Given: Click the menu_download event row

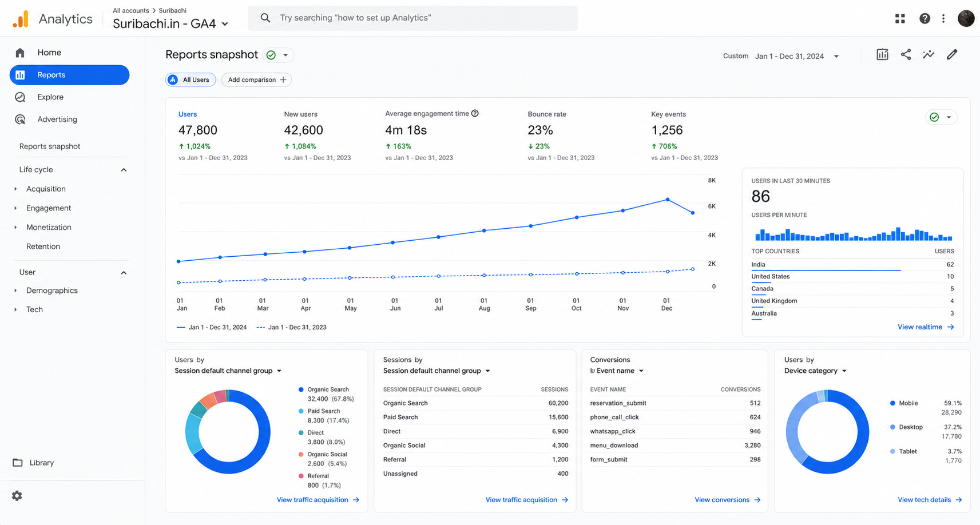Looking at the screenshot, I should (x=675, y=446).
